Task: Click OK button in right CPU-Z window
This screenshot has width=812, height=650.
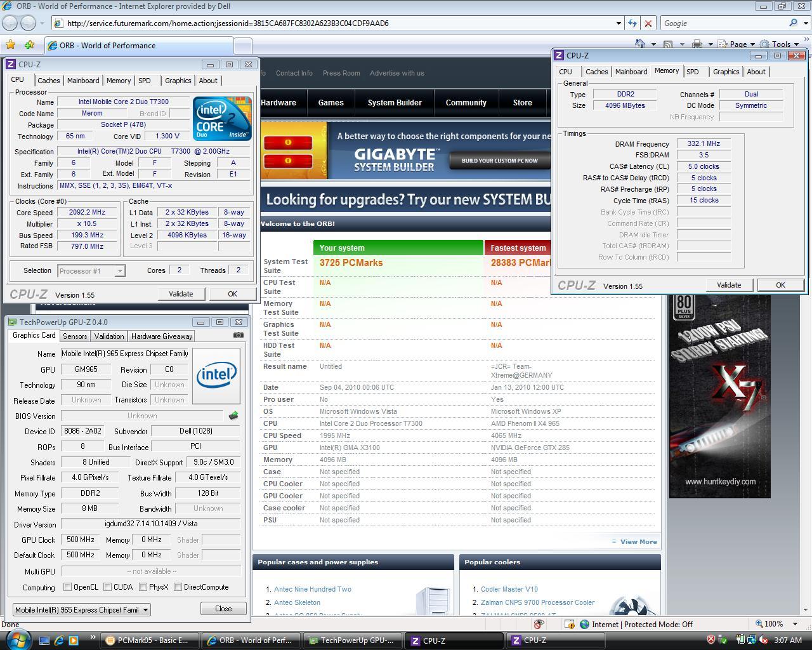Action: tap(780, 285)
